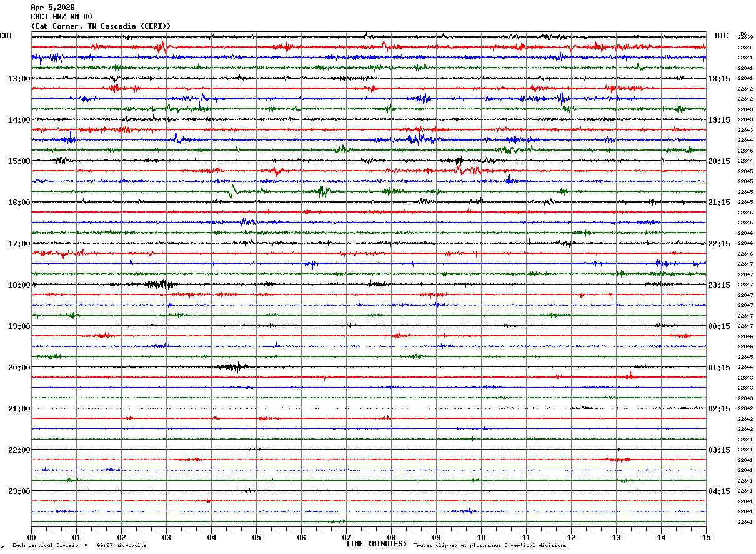Viewport: 756px width, 554px height.
Task: Select the station code CACT HNZ NM 00
Action: coord(61,17)
